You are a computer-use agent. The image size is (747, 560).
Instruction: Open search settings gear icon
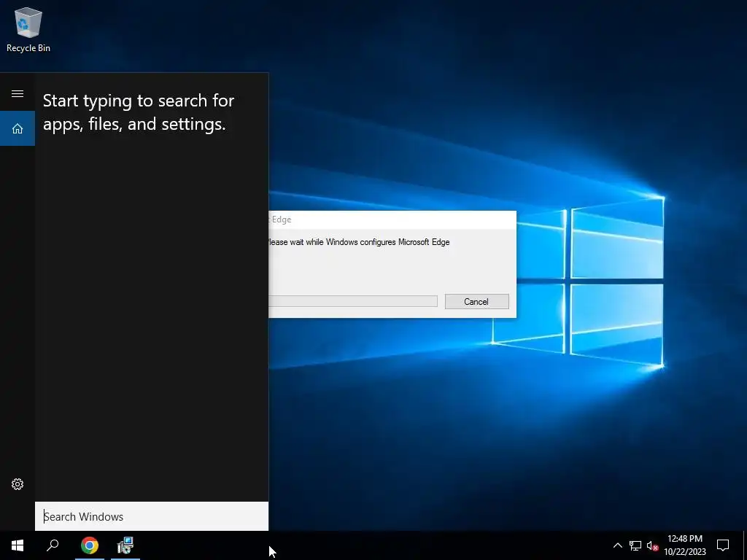18,484
